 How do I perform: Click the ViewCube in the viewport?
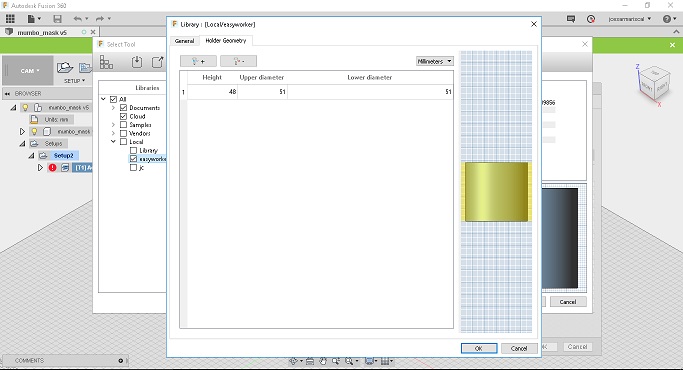654,84
